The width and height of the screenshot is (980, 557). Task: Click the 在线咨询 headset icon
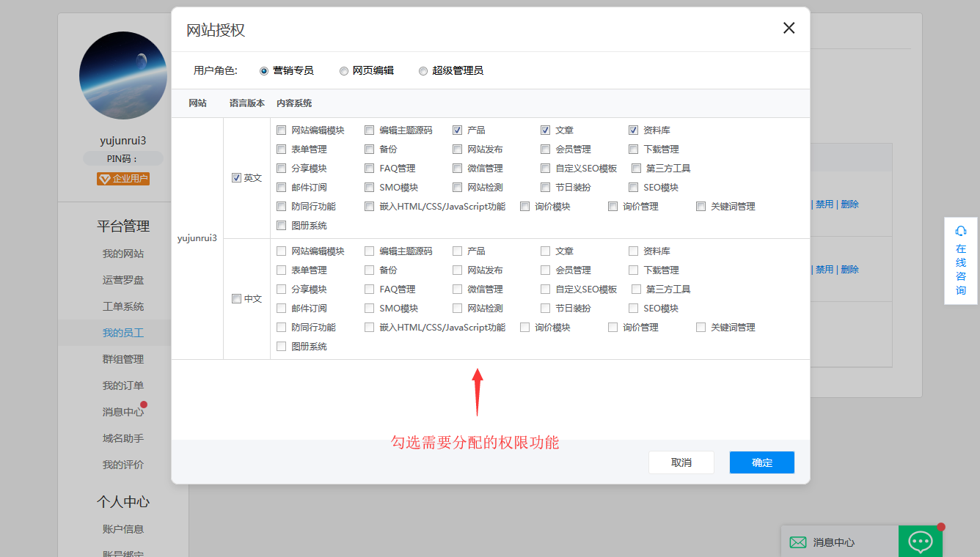click(961, 231)
